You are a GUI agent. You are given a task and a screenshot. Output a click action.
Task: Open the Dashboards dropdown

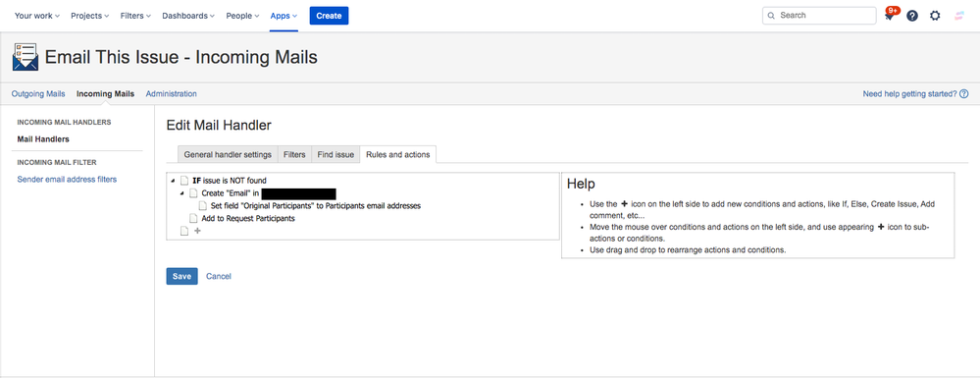click(x=188, y=16)
